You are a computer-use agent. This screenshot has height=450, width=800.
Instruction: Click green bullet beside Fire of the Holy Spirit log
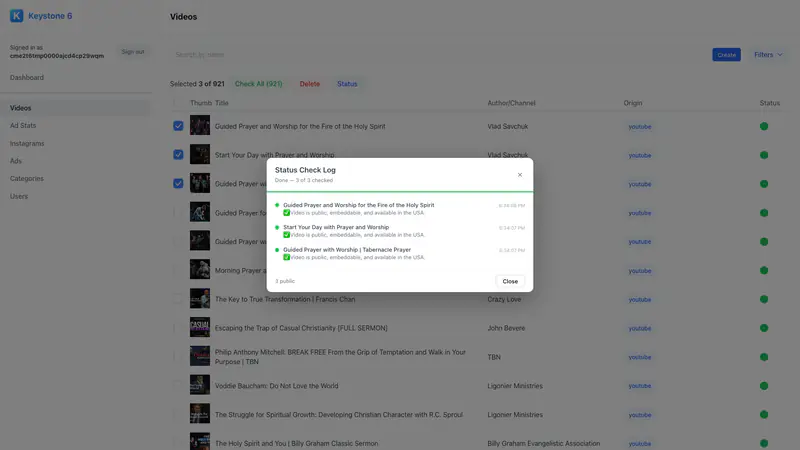pos(277,205)
